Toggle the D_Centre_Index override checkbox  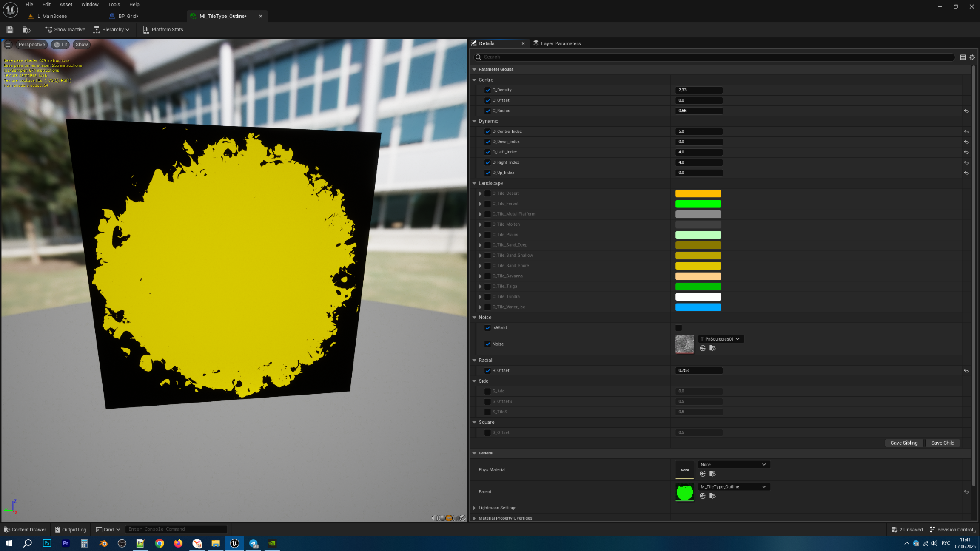(487, 131)
